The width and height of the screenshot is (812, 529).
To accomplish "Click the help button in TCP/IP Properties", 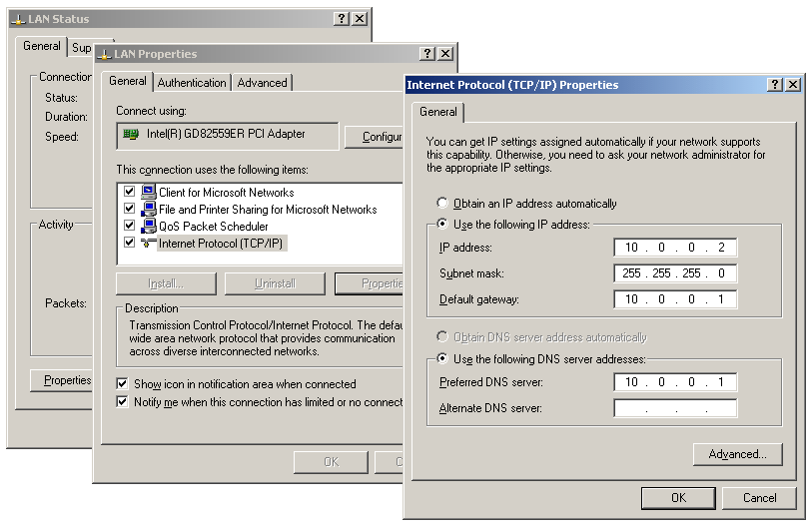I will [774, 85].
